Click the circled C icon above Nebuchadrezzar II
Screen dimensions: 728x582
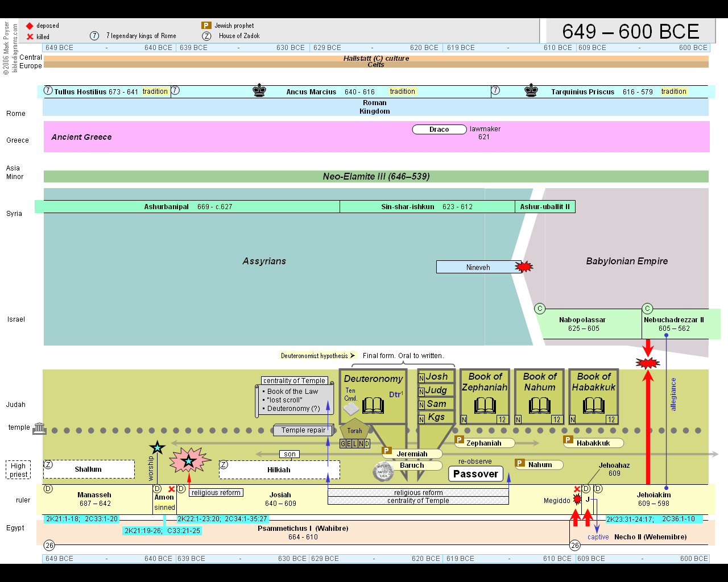pos(647,309)
